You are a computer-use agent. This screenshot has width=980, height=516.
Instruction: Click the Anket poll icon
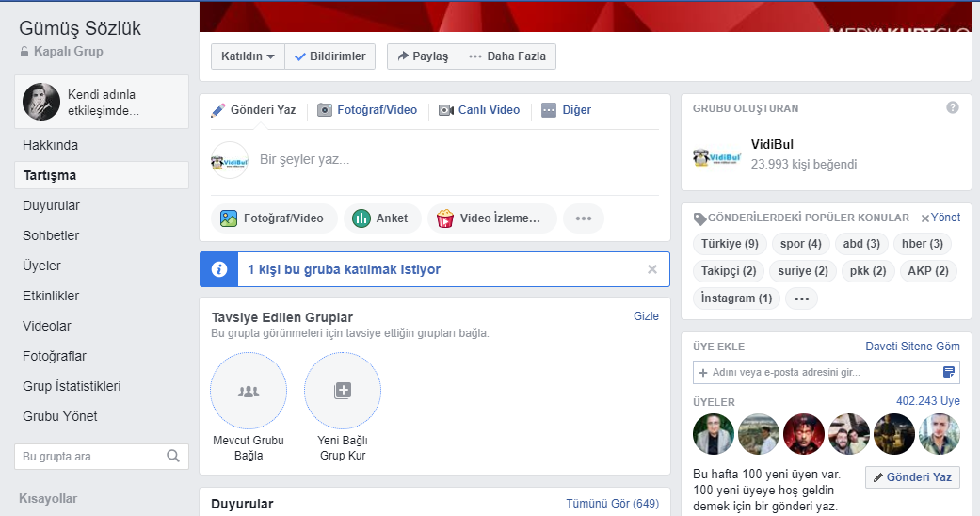(x=361, y=218)
